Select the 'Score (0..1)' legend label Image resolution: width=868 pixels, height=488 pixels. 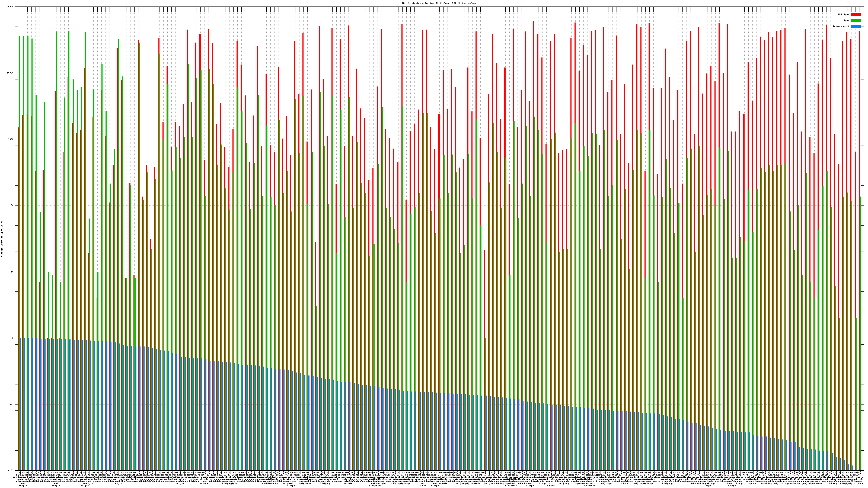tap(841, 26)
